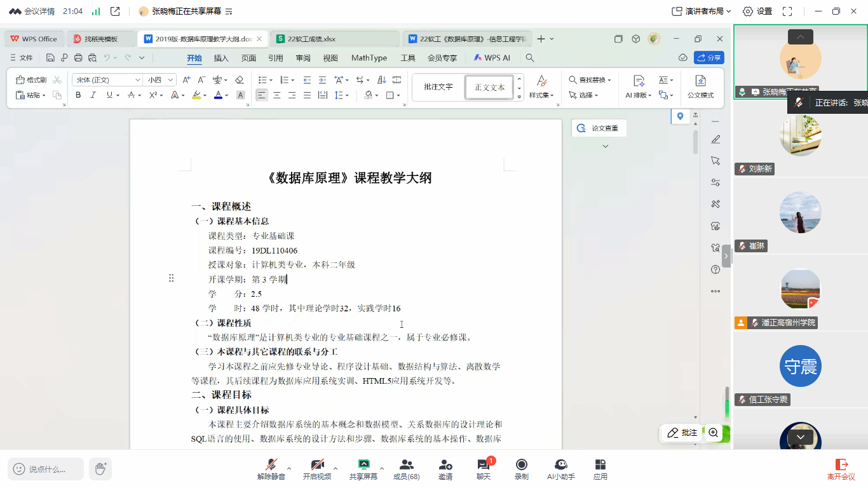This screenshot has height=488, width=868.
Task: Turn on camera with 开启视频
Action: click(x=317, y=469)
